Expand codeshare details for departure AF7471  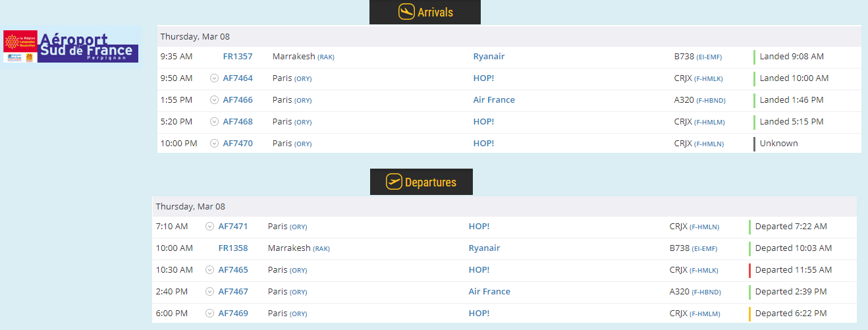(x=209, y=227)
